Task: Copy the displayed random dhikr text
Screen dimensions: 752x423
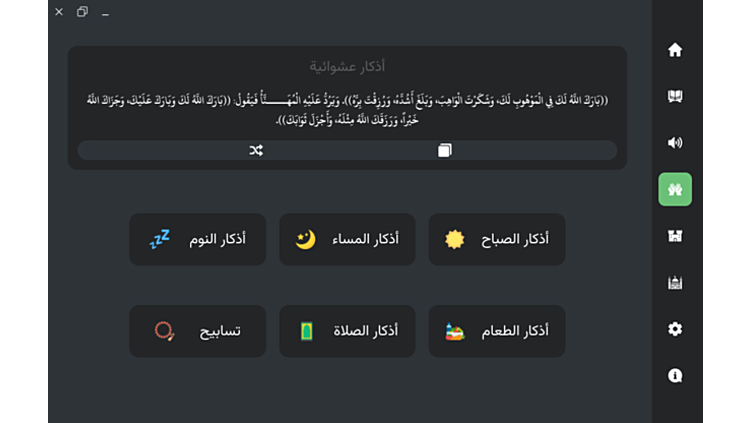Action: pos(445,151)
